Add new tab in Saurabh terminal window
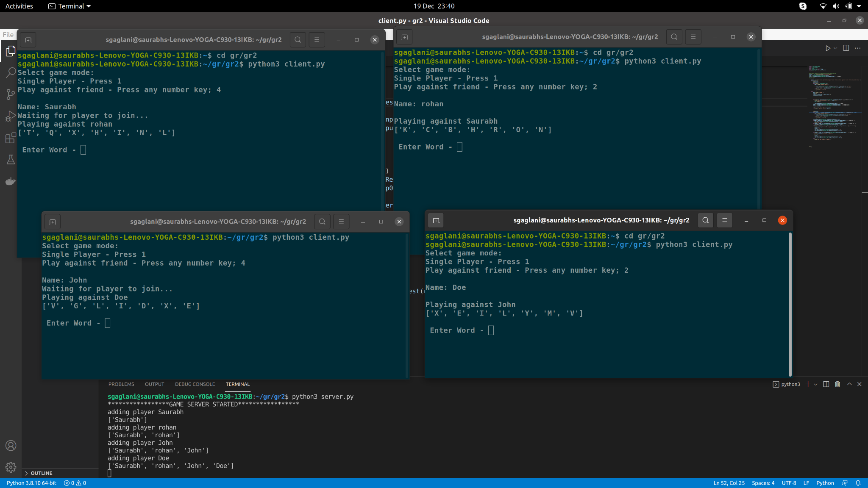The image size is (868, 488). [x=28, y=40]
